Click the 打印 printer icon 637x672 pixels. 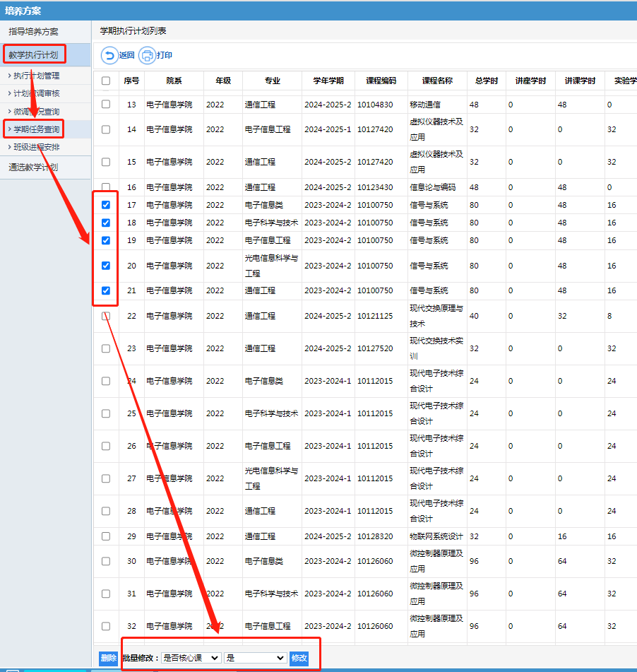tap(147, 55)
